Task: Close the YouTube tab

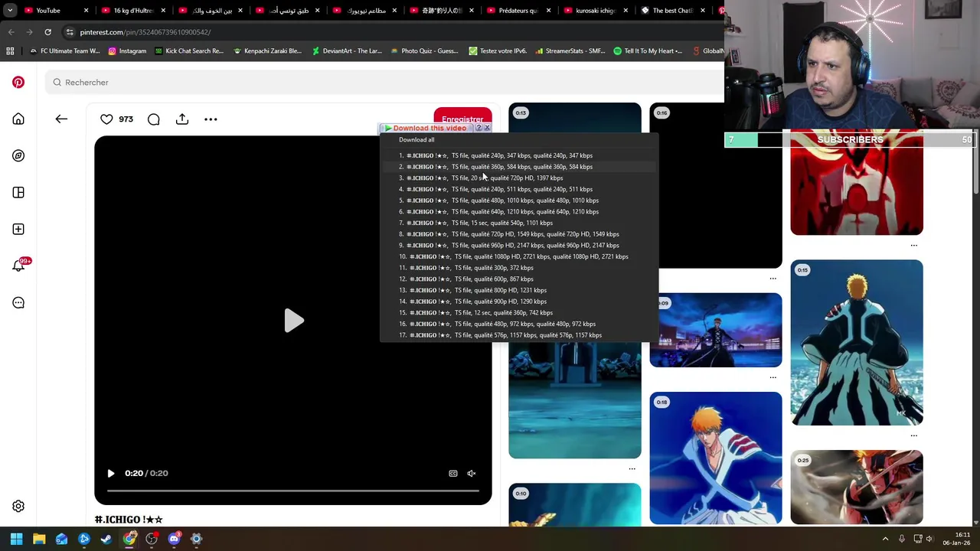Action: (86, 11)
